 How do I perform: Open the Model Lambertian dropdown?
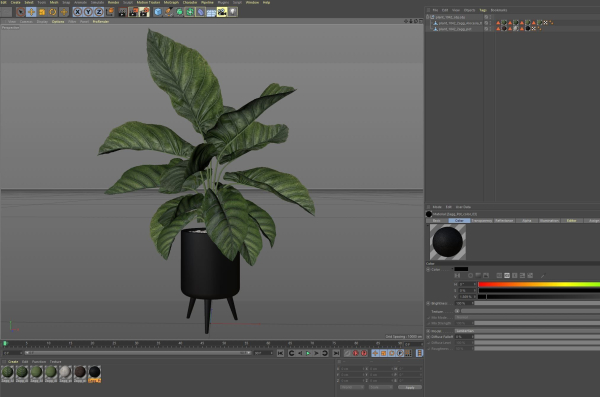527,331
